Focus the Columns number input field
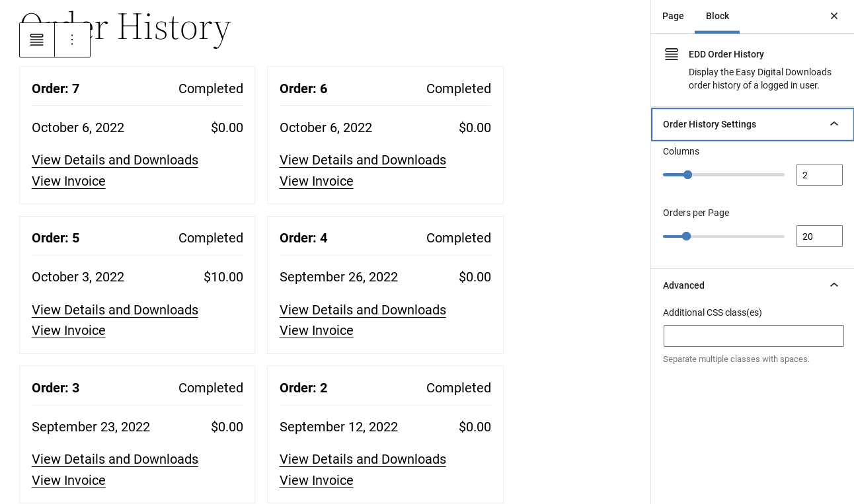Image resolution: width=854 pixels, height=504 pixels. pos(818,175)
